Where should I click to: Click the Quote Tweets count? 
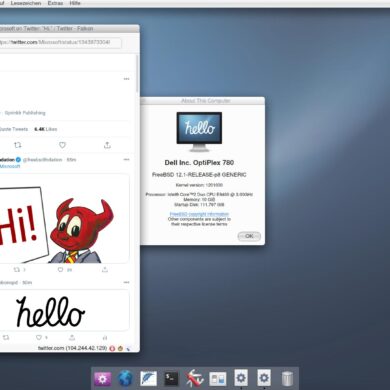pyautogui.click(x=14, y=129)
